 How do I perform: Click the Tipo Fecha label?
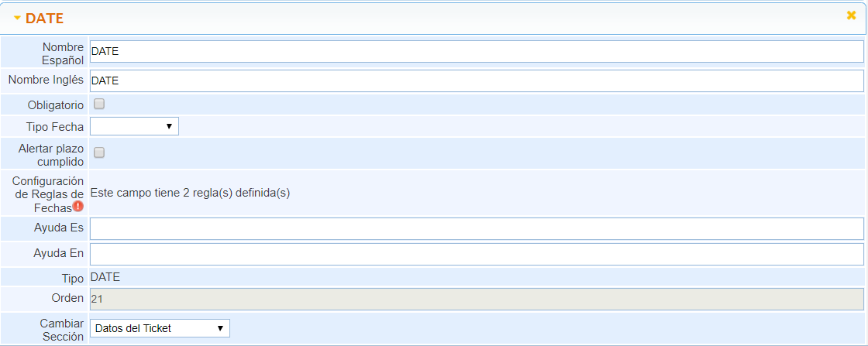point(54,127)
